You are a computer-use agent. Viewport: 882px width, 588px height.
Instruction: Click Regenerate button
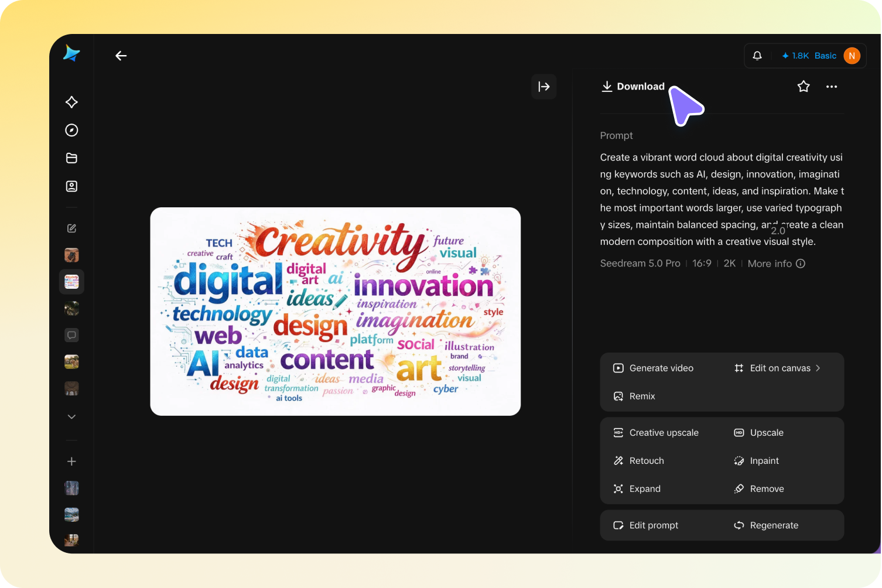coord(766,525)
